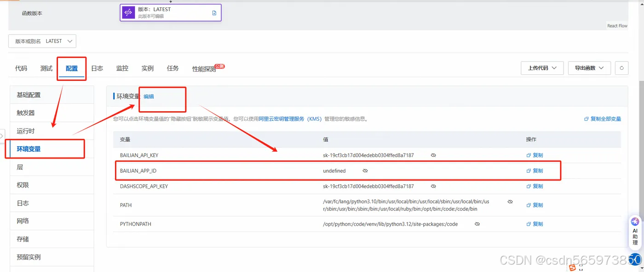Image resolution: width=644 pixels, height=272 pixels.
Task: Select 运行时 in the sidebar
Action: [x=52, y=131]
